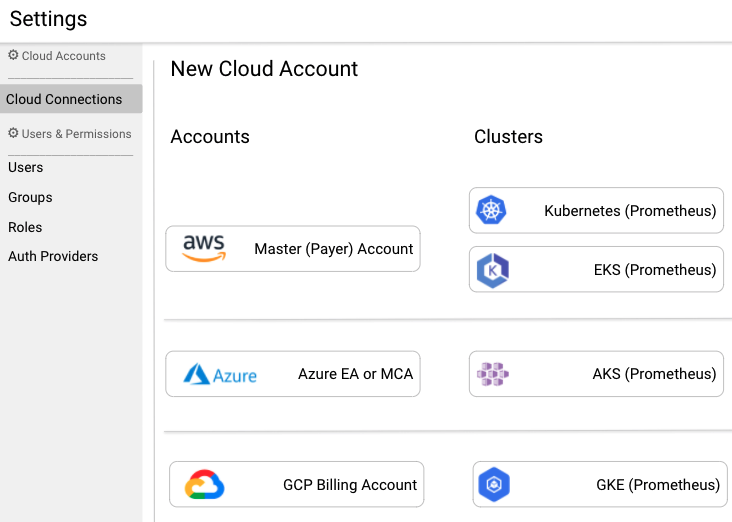Choose Master (Payer) Account label
Screen dimensions: 732x522
(333, 249)
